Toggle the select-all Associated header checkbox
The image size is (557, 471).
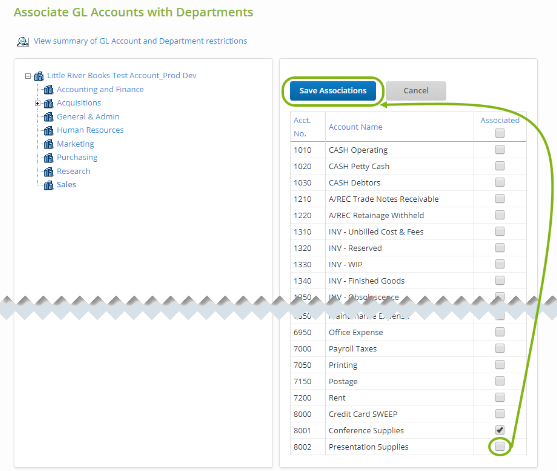click(500, 133)
